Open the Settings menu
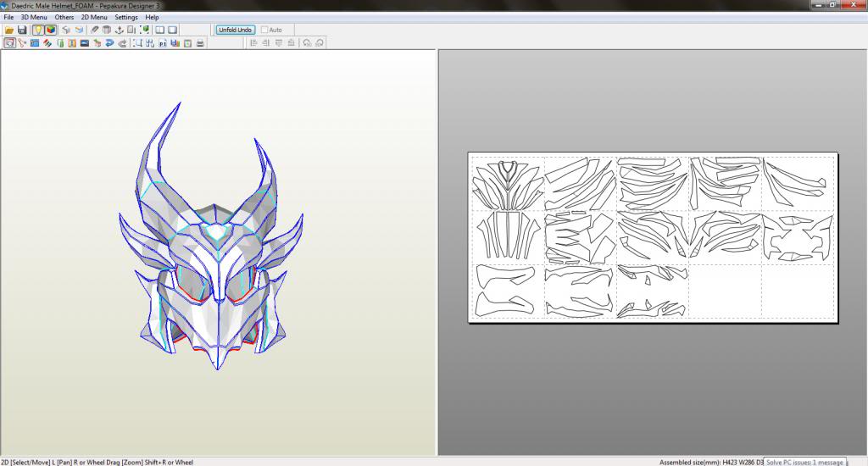 [x=126, y=17]
